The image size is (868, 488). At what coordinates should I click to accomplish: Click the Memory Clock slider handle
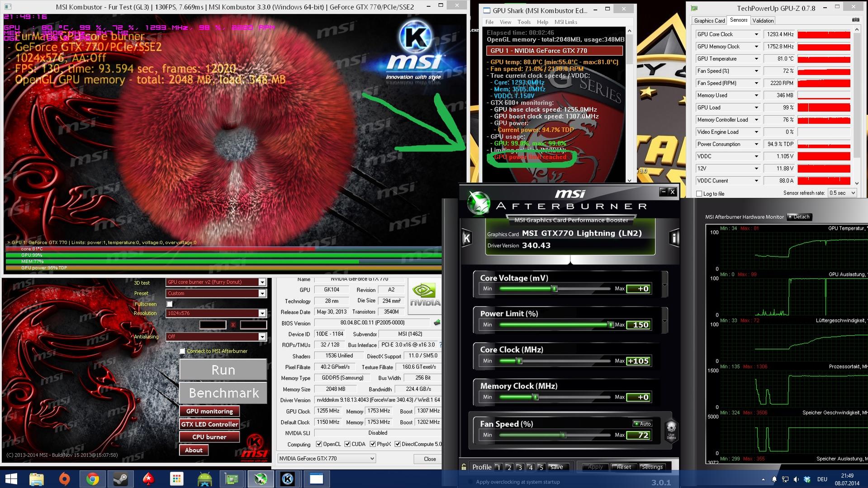[x=536, y=397]
